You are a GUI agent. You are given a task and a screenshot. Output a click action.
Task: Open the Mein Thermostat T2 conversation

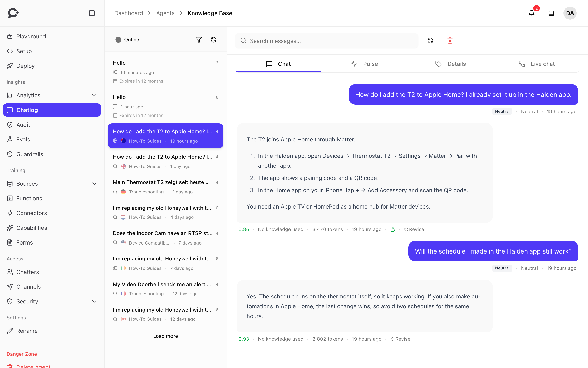(x=165, y=187)
